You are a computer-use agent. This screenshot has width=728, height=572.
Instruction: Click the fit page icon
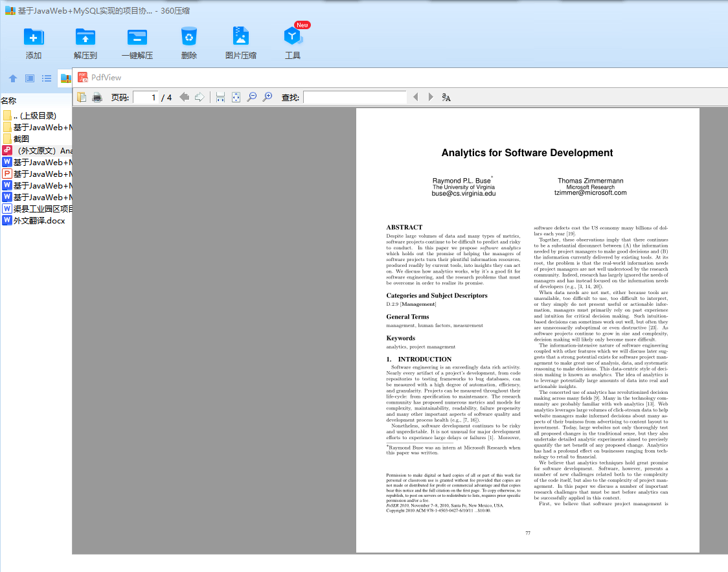(236, 97)
